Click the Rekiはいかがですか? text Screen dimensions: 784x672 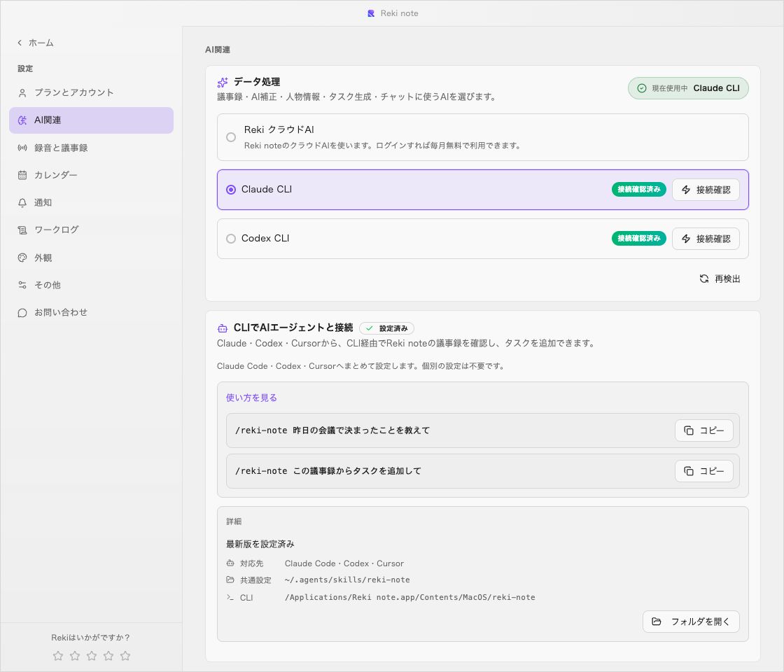pos(90,638)
